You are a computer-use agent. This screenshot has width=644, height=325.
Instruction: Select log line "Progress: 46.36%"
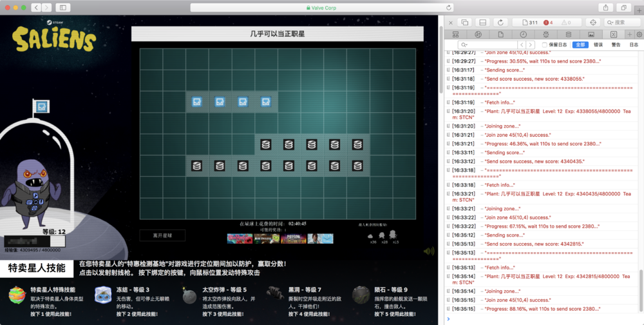tap(544, 144)
